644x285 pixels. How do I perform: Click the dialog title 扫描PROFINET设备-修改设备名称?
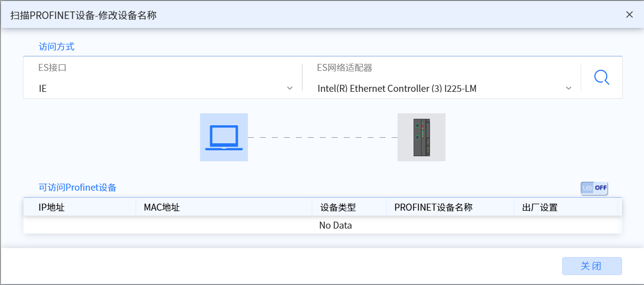(x=83, y=15)
